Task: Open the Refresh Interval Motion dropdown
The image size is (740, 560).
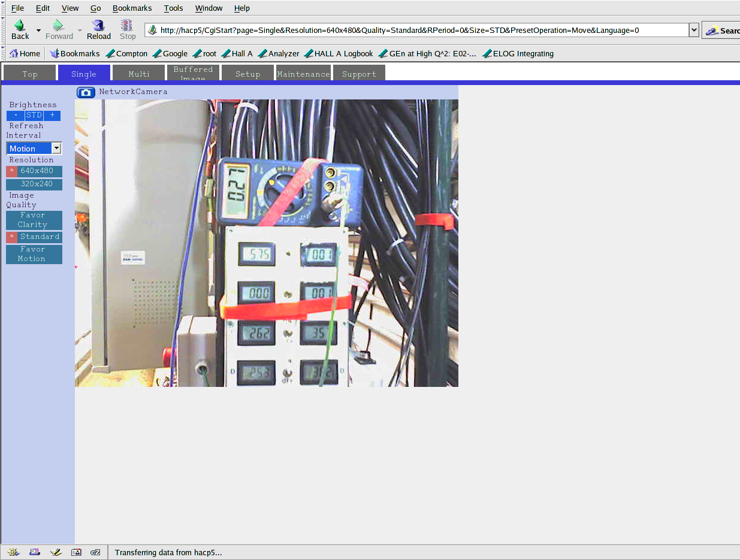Action: tap(34, 149)
